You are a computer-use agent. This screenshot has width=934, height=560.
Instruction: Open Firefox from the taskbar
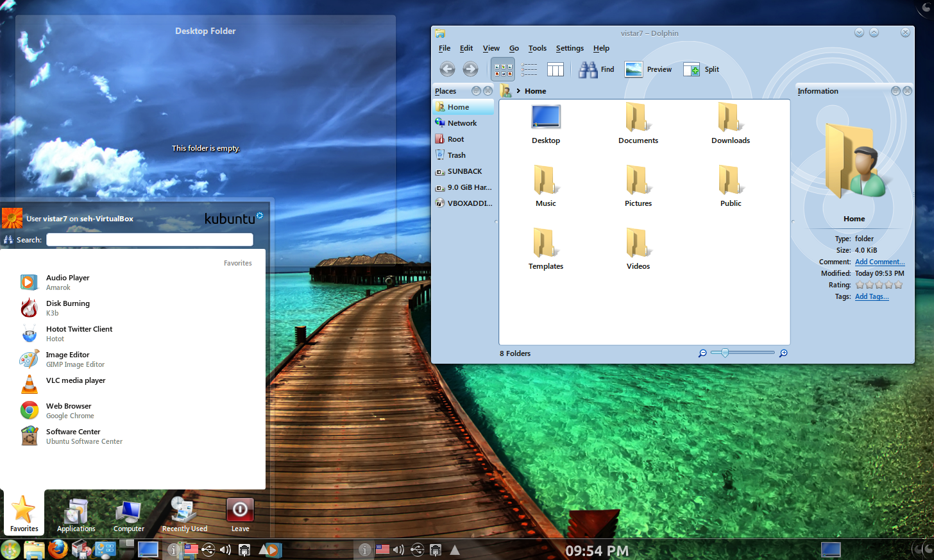tap(58, 550)
